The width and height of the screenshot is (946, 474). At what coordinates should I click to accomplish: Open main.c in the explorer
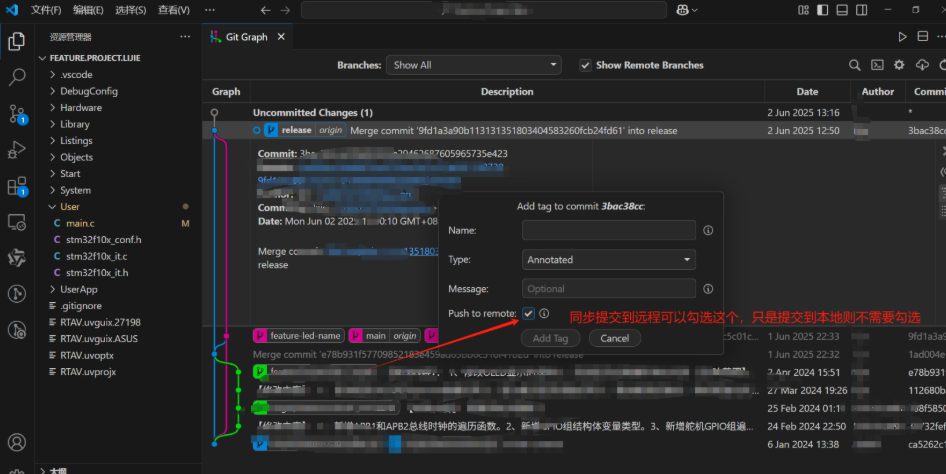pyautogui.click(x=80, y=223)
